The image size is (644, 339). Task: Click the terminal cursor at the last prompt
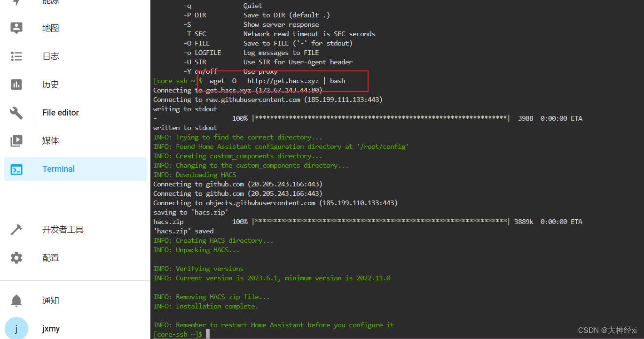pos(207,334)
